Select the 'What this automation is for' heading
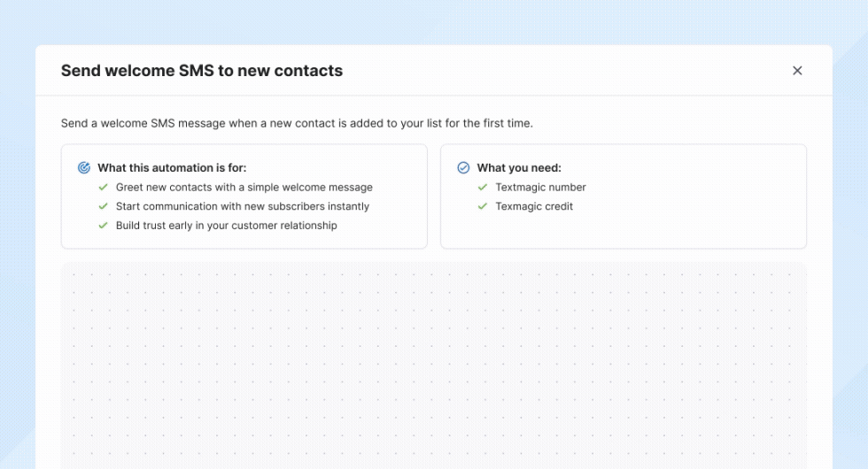This screenshot has height=469, width=868. pyautogui.click(x=172, y=168)
